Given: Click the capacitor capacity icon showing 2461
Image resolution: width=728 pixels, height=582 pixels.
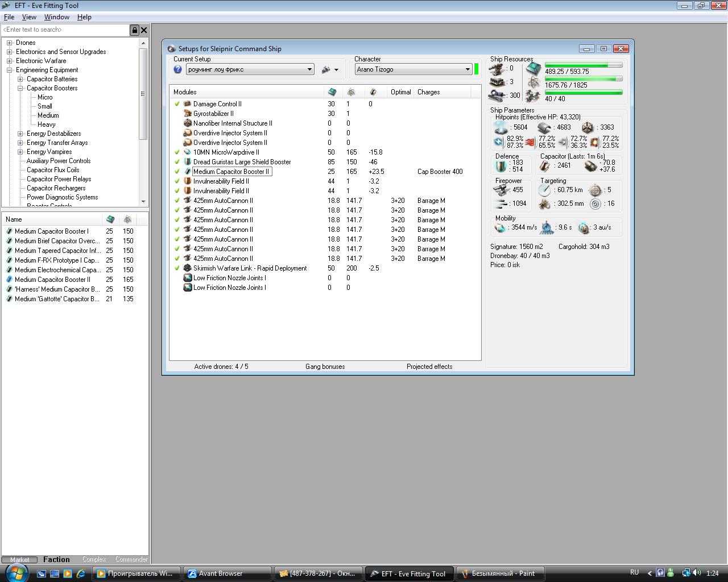Looking at the screenshot, I should pos(545,165).
